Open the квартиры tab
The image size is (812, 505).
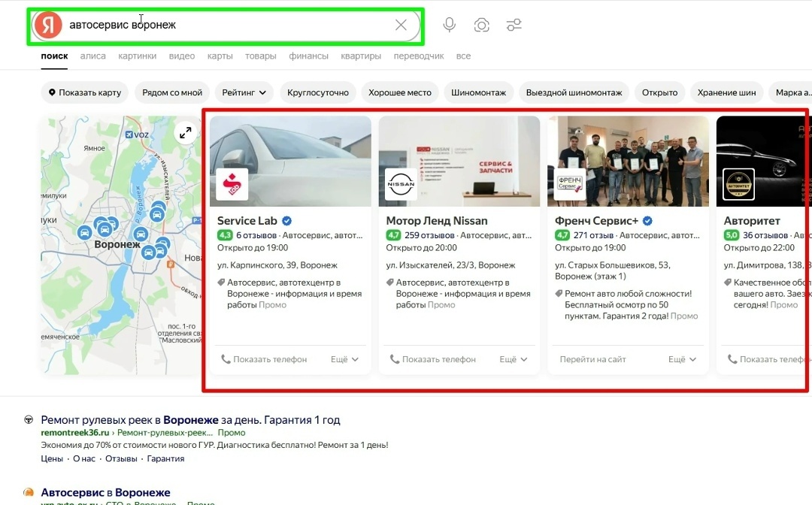coord(361,56)
